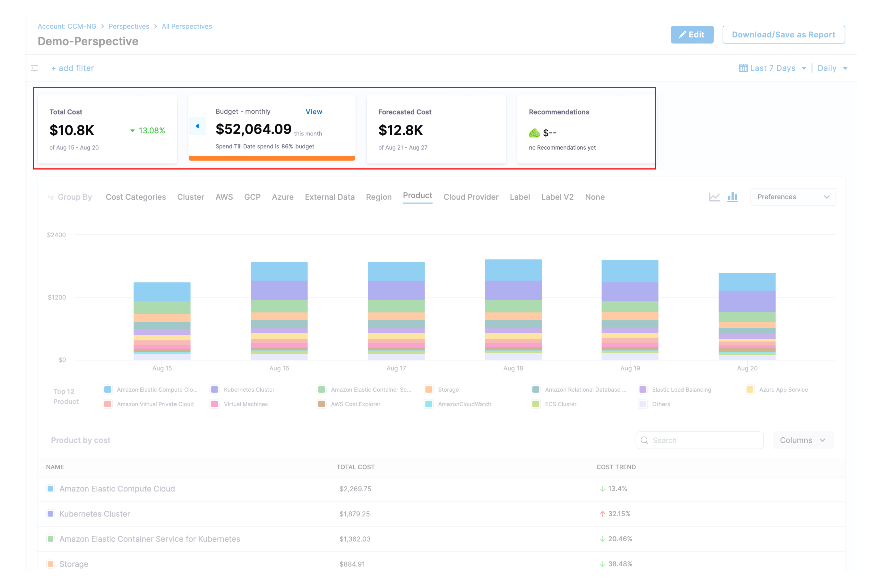Expand the Columns dropdown
The image size is (882, 588).
(x=802, y=440)
